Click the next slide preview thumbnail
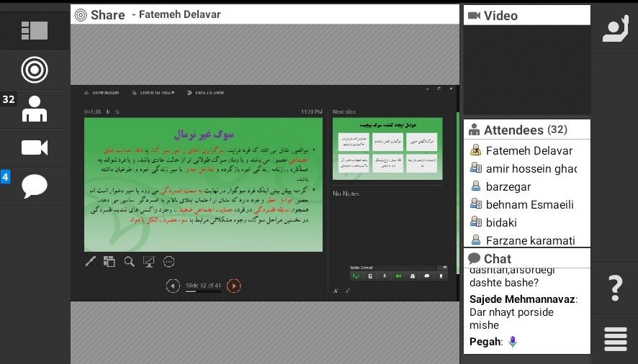The height and width of the screenshot is (364, 638). click(387, 148)
